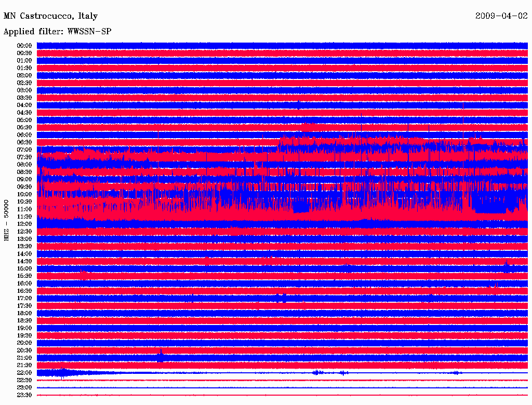Click the 05:00 time label
Screen dimensions: 532x405
(x=24, y=120)
